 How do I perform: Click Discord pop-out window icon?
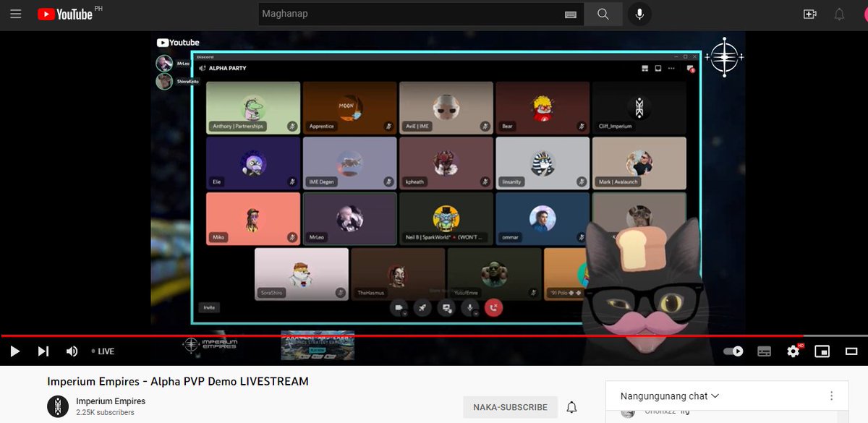[658, 69]
